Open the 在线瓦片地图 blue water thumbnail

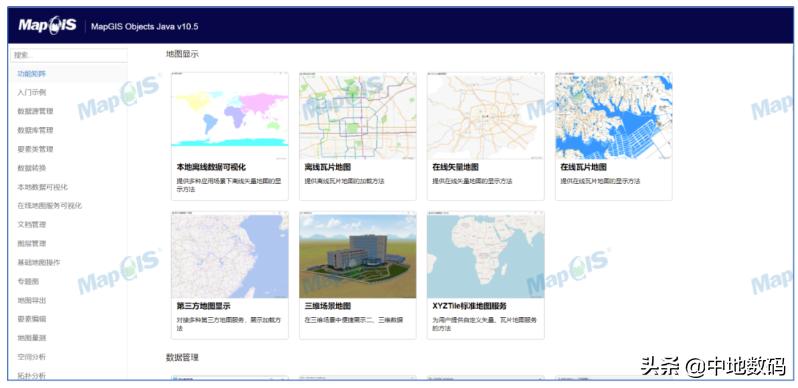(x=614, y=116)
